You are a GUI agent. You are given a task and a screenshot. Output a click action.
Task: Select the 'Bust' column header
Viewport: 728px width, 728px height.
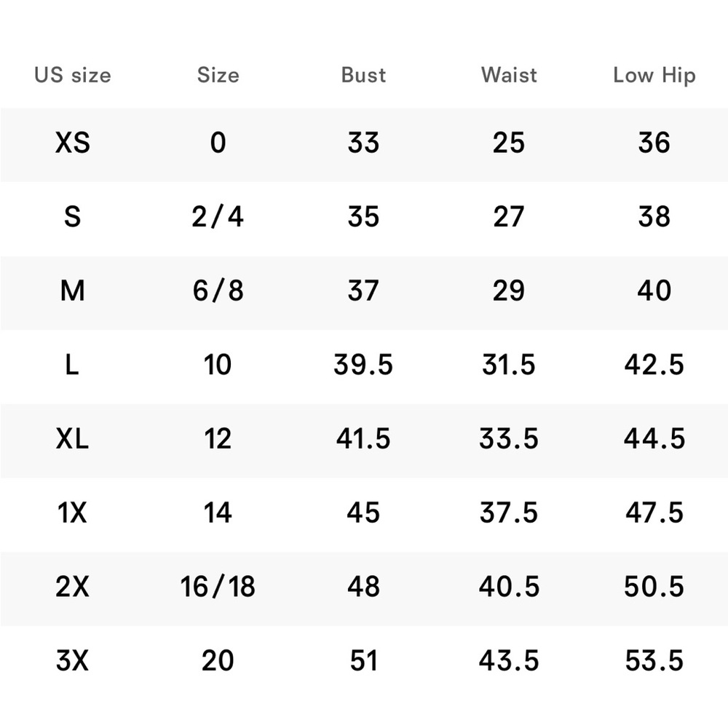point(363,75)
